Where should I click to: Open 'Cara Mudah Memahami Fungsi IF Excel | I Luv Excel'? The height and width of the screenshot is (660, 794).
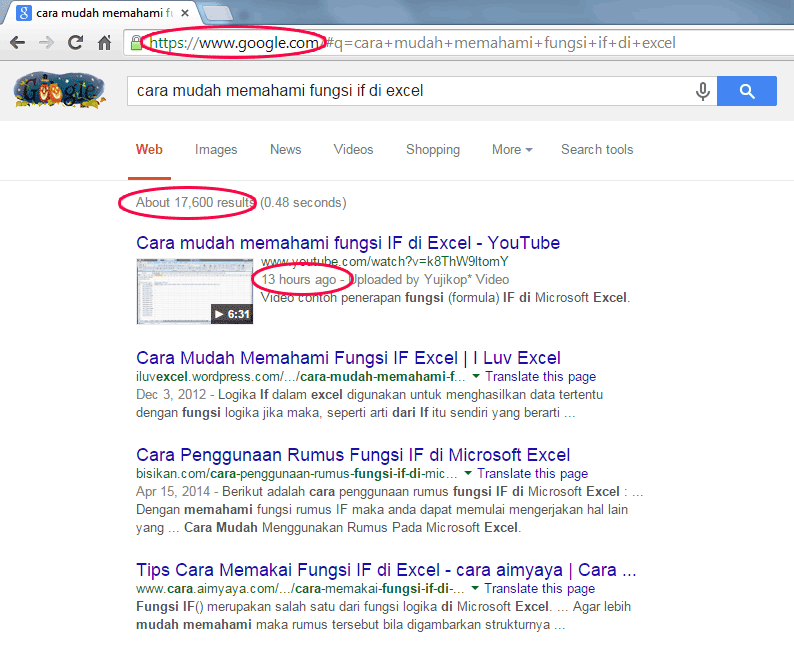[x=348, y=358]
